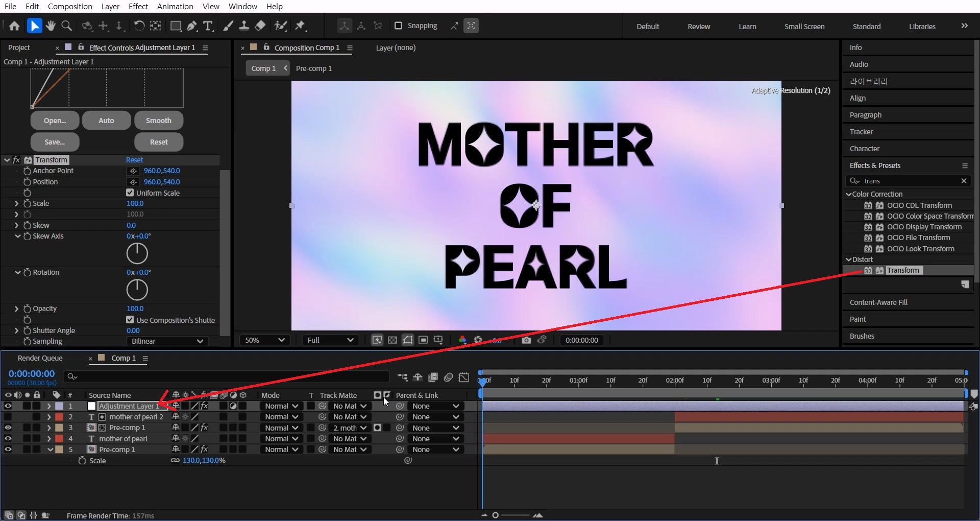This screenshot has width=980, height=521.
Task: Click the Save... button
Action: pos(55,142)
